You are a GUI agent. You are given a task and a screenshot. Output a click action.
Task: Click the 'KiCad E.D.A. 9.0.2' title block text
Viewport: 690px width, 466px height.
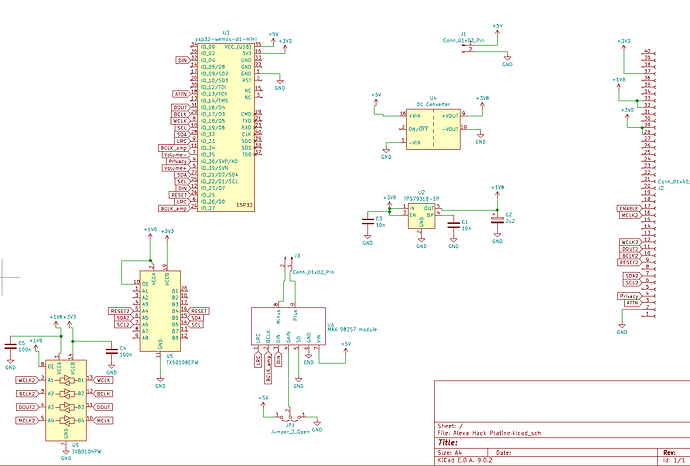[x=465, y=460]
